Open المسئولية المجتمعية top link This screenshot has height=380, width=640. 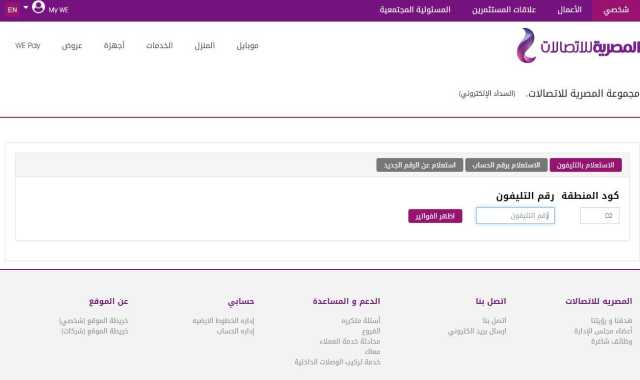(415, 10)
